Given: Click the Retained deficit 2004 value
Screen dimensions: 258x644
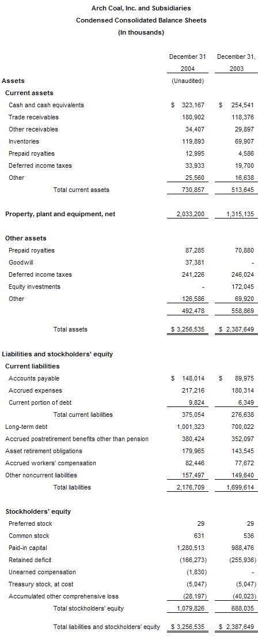Looking at the screenshot, I should [192, 560].
